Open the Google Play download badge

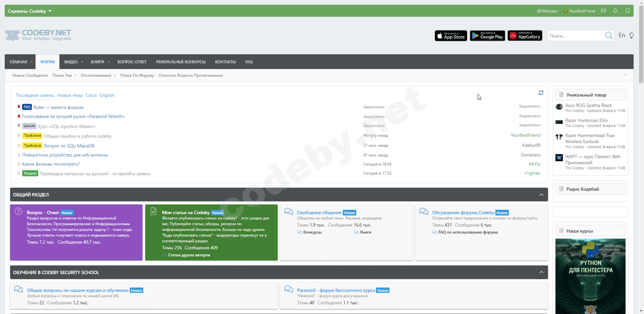click(x=487, y=36)
